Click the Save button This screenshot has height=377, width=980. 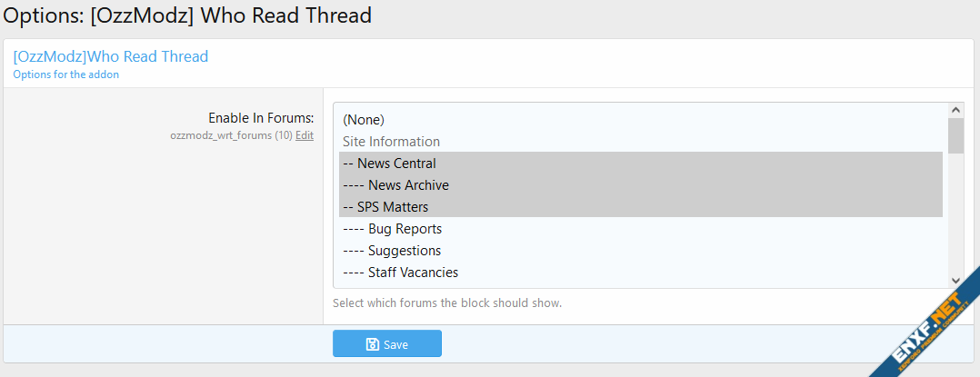click(386, 343)
